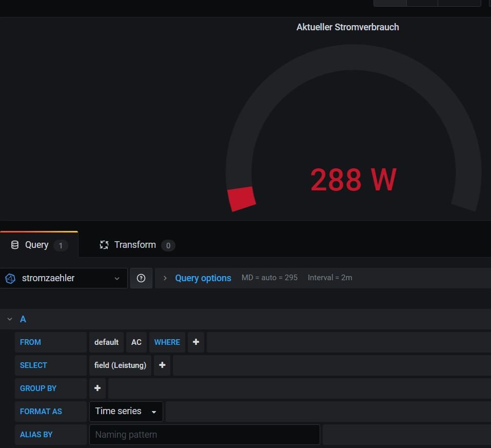The width and height of the screenshot is (491, 448).
Task: Click the question mark help icon
Action: pyautogui.click(x=141, y=278)
